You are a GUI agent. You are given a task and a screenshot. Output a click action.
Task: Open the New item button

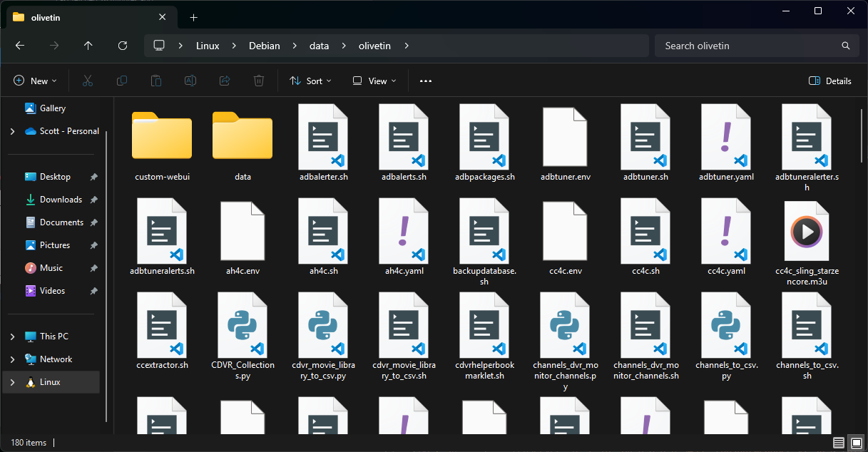pos(35,81)
